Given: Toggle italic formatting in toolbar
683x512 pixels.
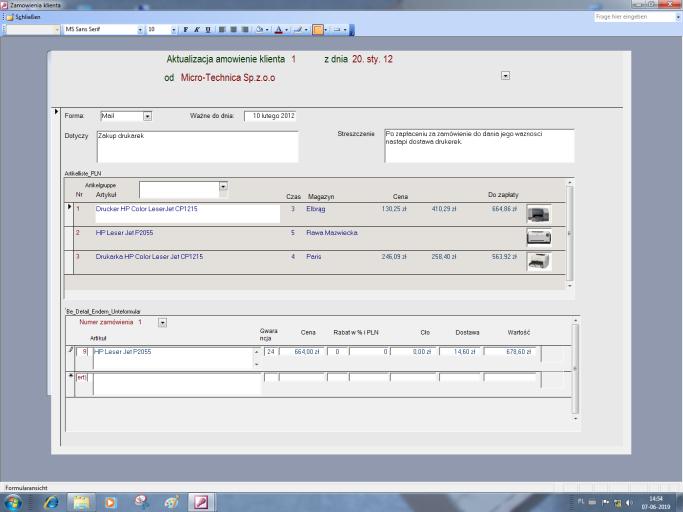Looking at the screenshot, I should 196,30.
